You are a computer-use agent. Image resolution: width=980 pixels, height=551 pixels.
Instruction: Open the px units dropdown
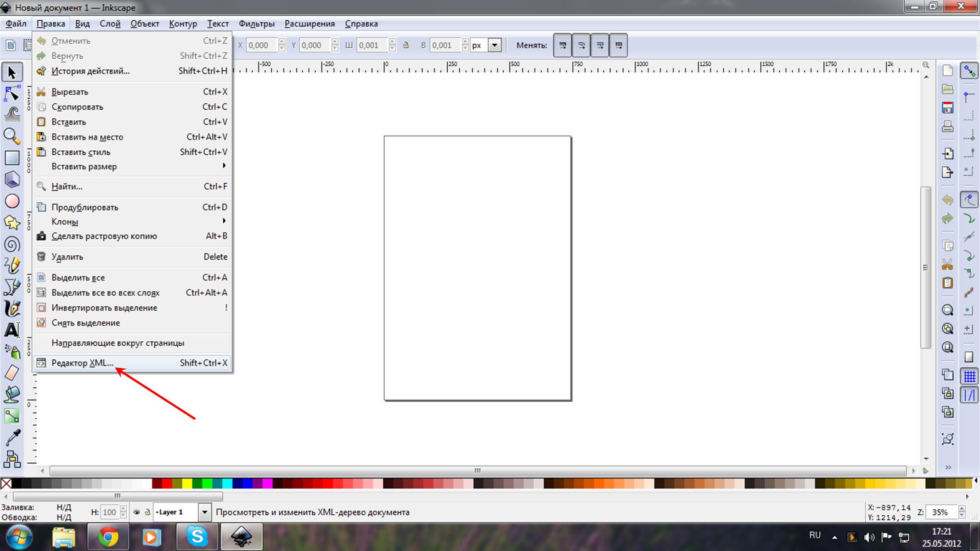[x=495, y=45]
